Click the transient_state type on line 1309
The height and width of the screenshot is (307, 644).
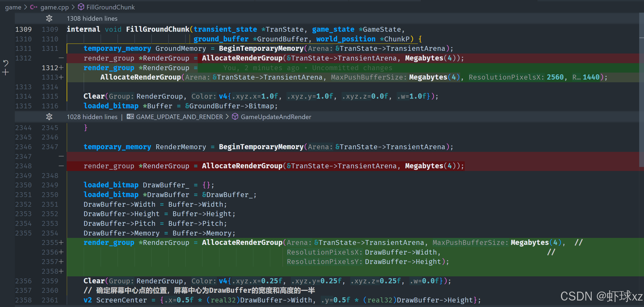tap(225, 29)
